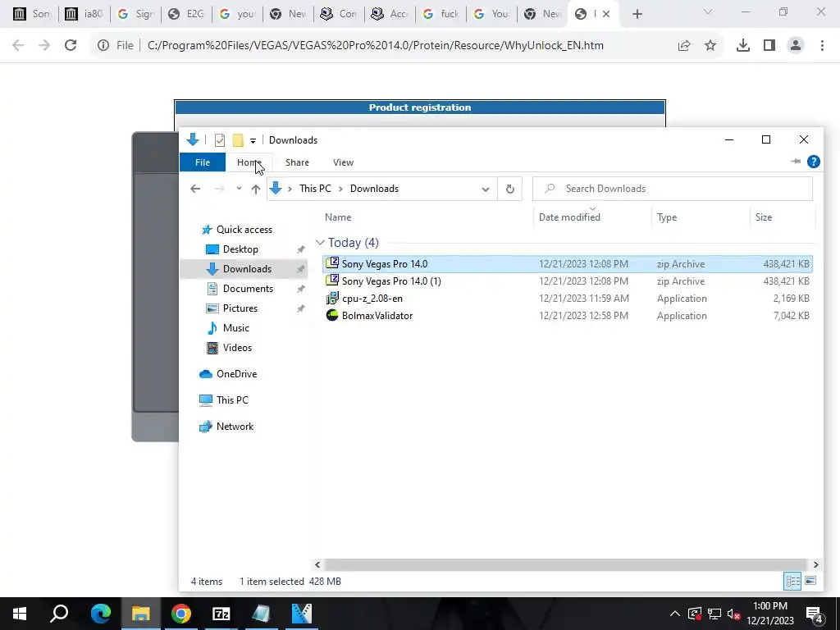Open the Chrome tab search dropdown chevron
The width and height of the screenshot is (840, 630).
pos(708,12)
